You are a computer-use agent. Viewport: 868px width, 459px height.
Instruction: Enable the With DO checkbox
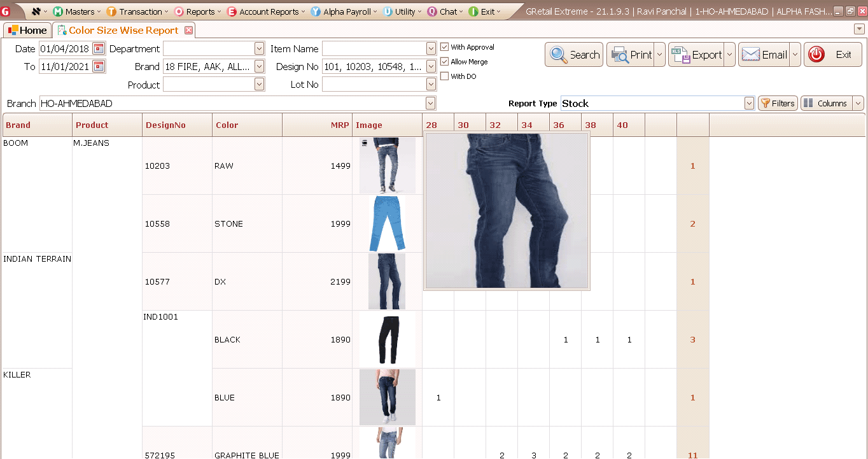(x=445, y=76)
